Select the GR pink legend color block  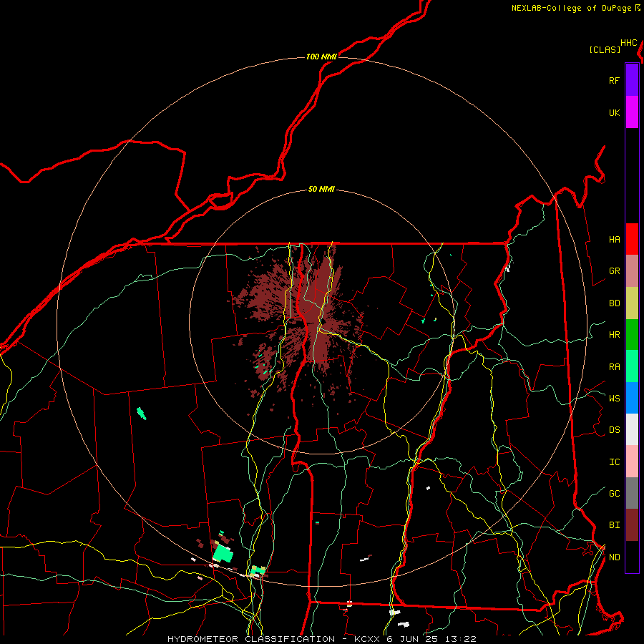pyautogui.click(x=632, y=271)
